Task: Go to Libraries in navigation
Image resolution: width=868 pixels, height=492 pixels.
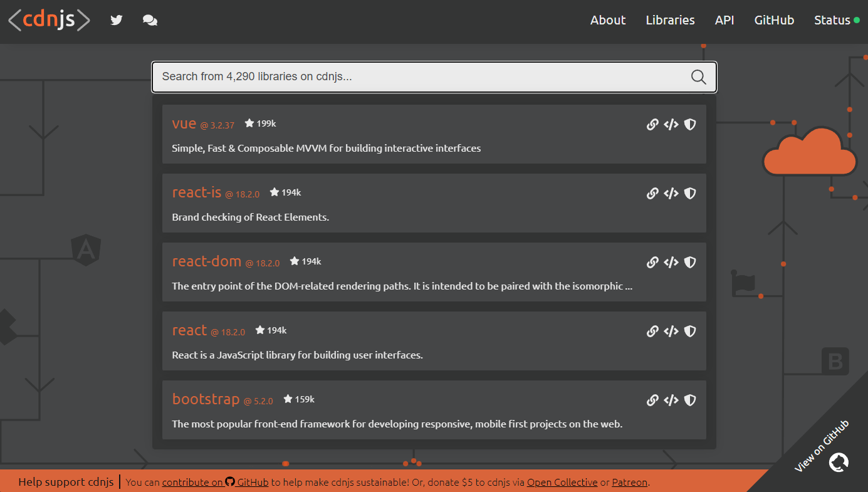Action: [x=670, y=20]
